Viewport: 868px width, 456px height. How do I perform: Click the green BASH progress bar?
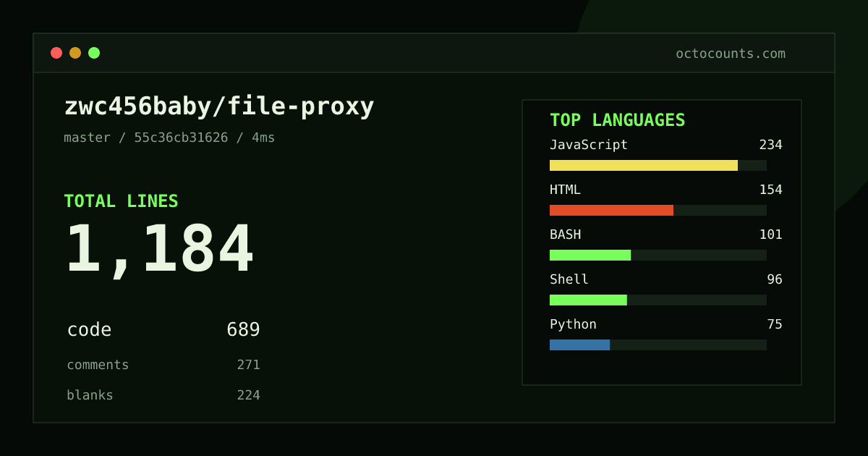(590, 255)
